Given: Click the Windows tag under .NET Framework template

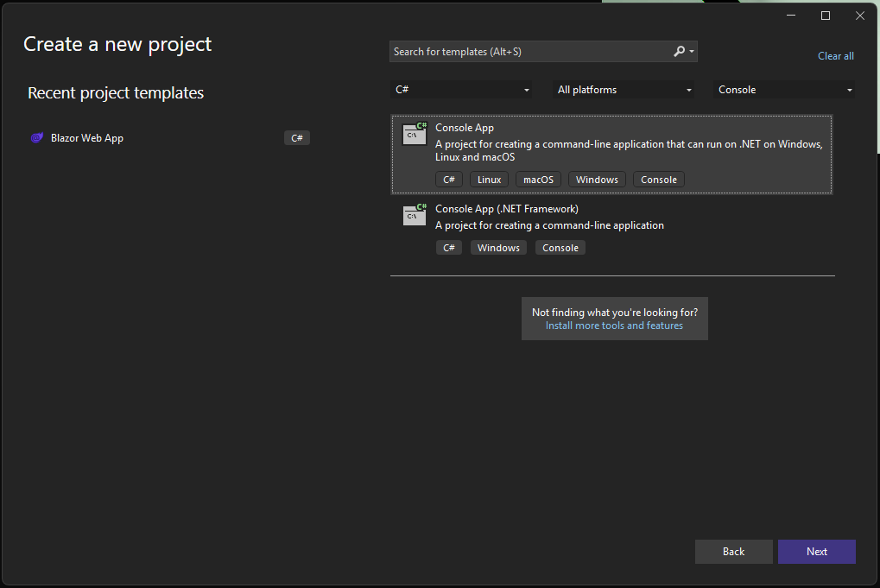Looking at the screenshot, I should point(498,248).
